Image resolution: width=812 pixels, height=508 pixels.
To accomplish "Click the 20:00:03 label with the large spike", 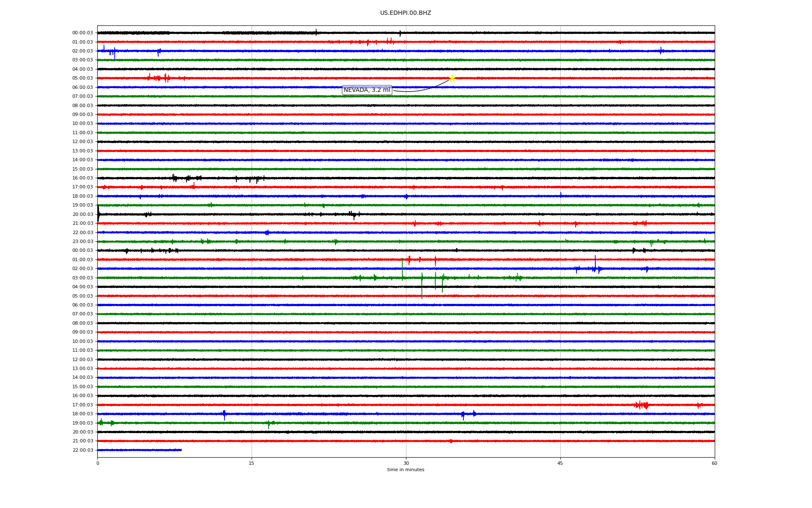I will click(x=82, y=215).
